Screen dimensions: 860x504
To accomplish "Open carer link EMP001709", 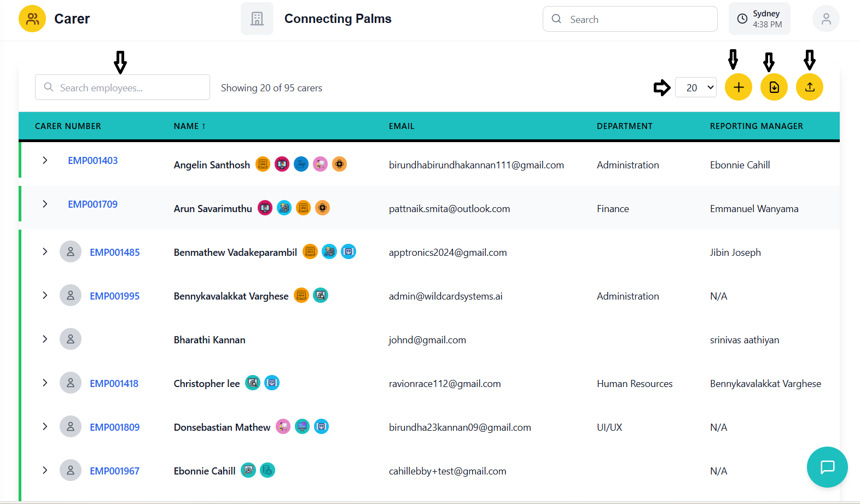I will [92, 204].
